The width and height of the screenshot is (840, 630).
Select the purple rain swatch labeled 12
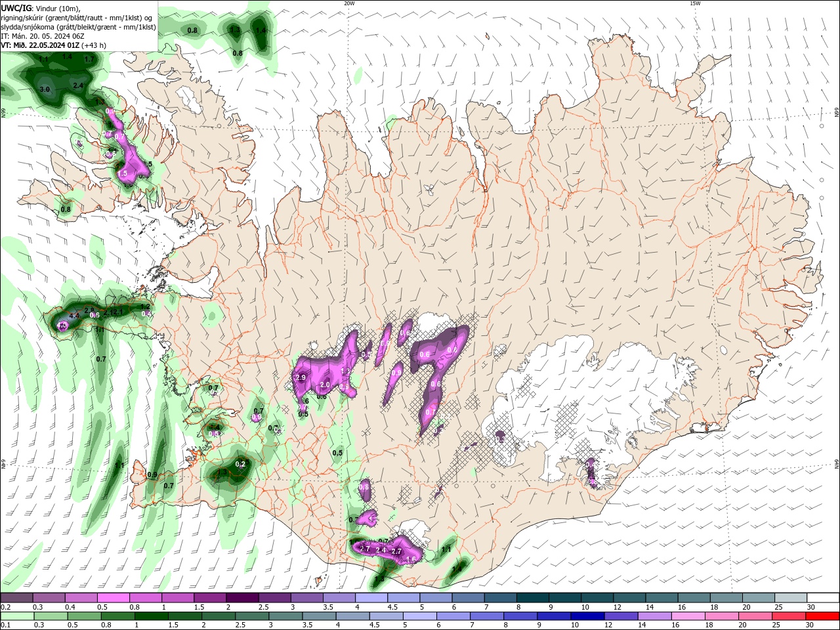coord(623,616)
